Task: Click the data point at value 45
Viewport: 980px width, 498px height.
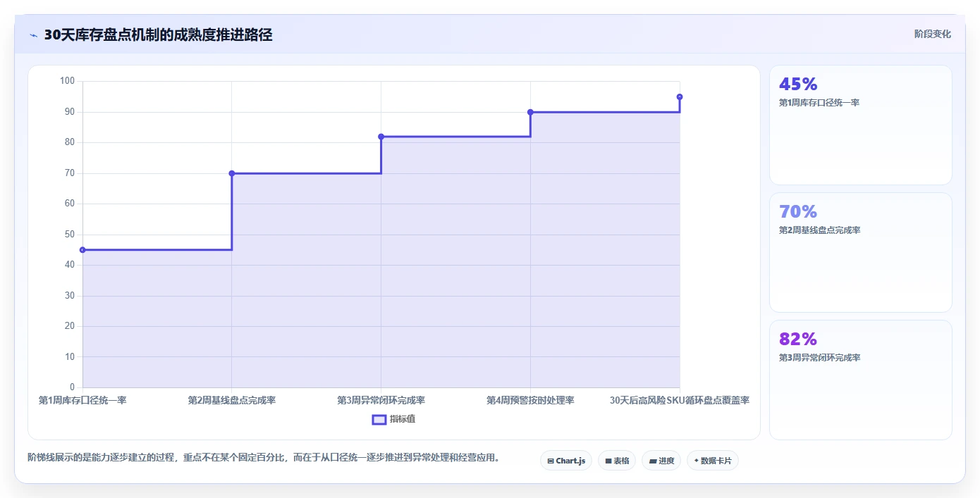Action: pyautogui.click(x=82, y=250)
